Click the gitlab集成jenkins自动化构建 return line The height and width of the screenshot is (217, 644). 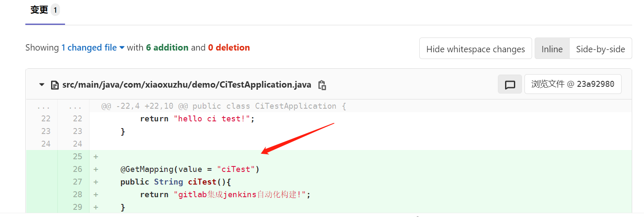[x=226, y=195]
